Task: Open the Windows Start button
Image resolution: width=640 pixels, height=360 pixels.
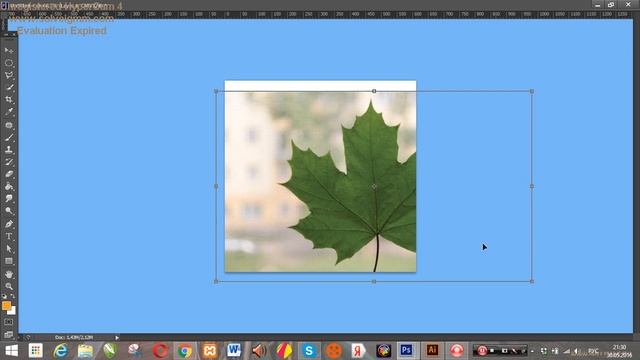Action: pos(11,351)
